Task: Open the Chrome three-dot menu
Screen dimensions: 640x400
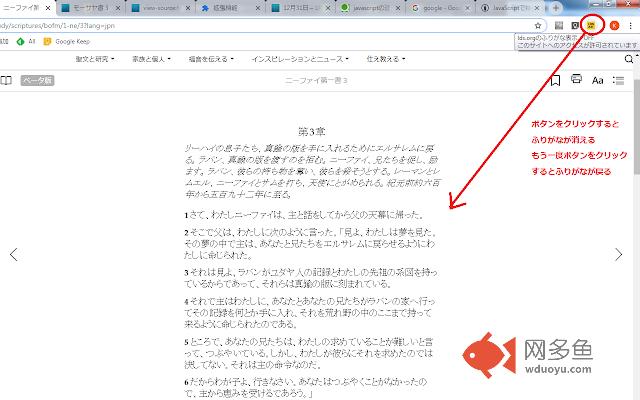Action: [631, 26]
